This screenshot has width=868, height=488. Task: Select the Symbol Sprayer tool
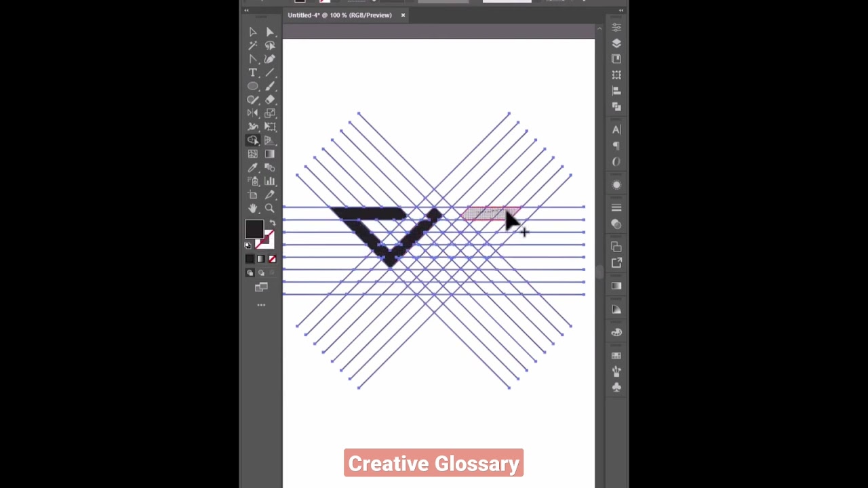(253, 181)
